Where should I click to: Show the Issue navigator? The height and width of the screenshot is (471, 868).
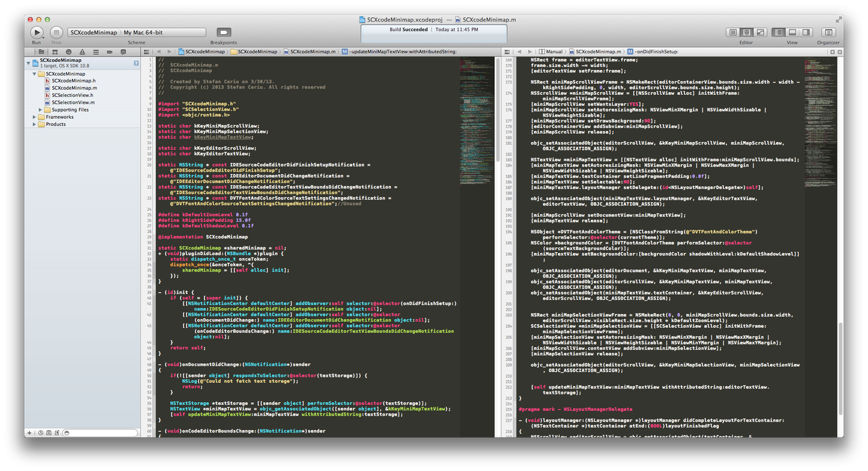(82, 52)
